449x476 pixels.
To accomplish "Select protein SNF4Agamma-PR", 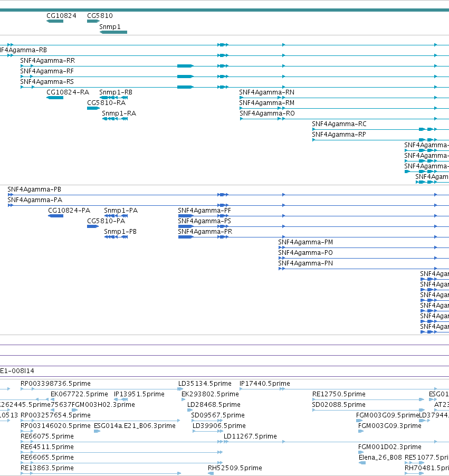I will tap(205, 231).
